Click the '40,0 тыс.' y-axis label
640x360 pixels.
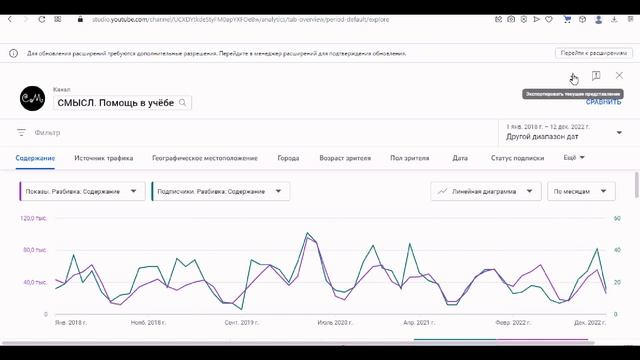click(35, 282)
